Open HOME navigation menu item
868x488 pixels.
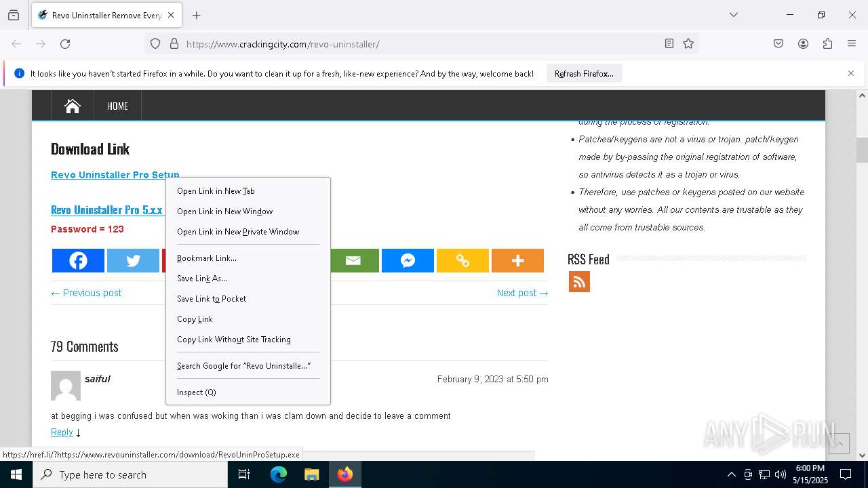(117, 106)
